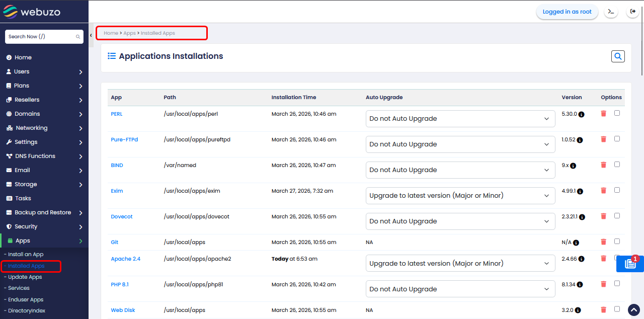Click the Logged in as root button
Screen dimensions: 644x319
click(567, 12)
